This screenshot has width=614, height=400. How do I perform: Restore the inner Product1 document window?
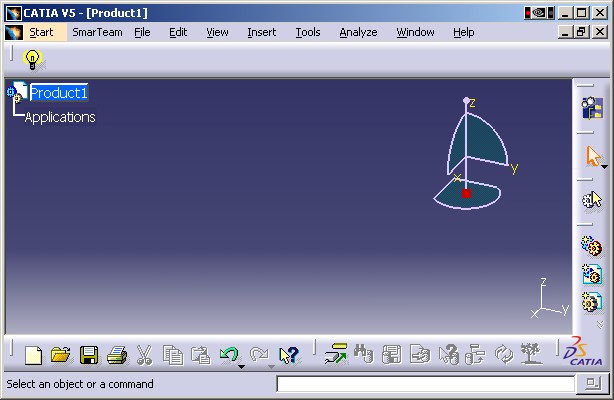pyautogui.click(x=582, y=32)
